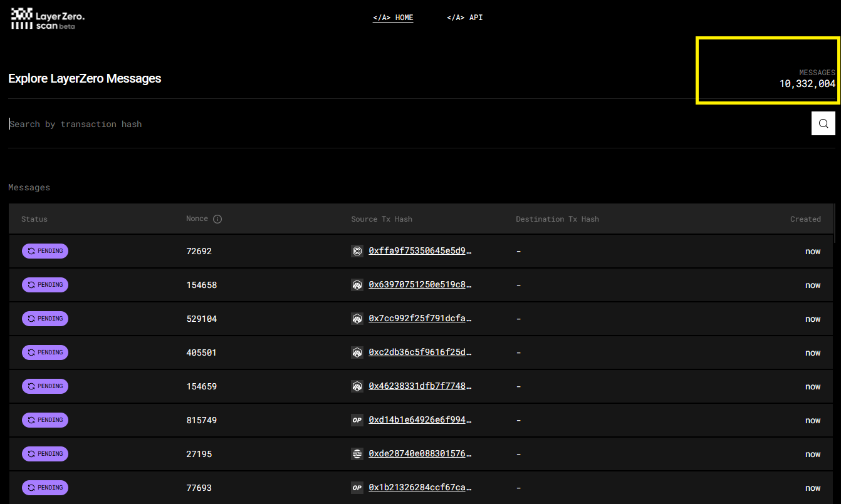The image size is (841, 504).
Task: Click Arbitrum icon beside hash 0x46238331dfb7f7748
Action: click(357, 386)
